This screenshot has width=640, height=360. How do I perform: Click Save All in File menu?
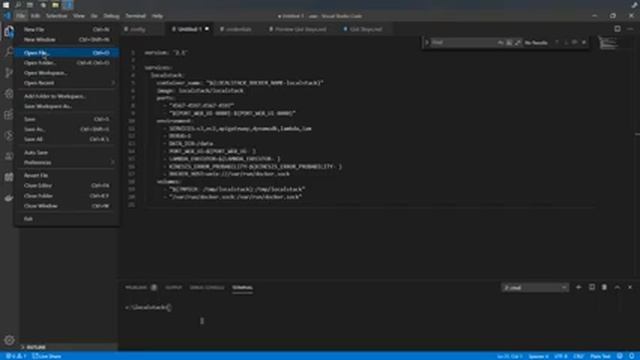point(67,139)
